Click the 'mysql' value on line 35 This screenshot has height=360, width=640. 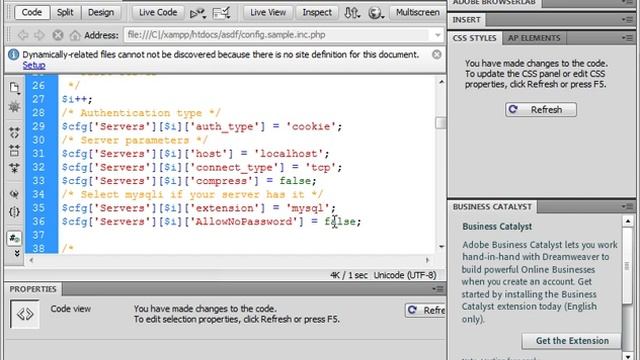tap(308, 208)
